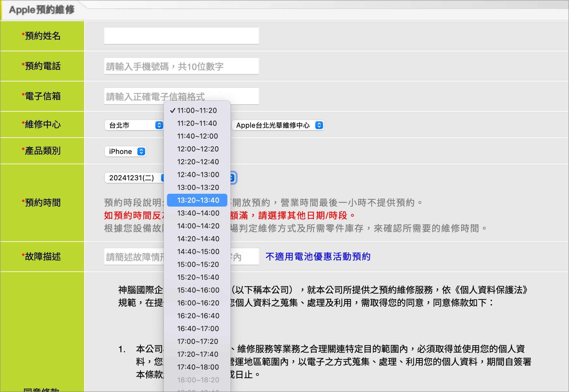This screenshot has height=392, width=569.
Task: Click the 預約電話 phone number field
Action: tap(181, 66)
